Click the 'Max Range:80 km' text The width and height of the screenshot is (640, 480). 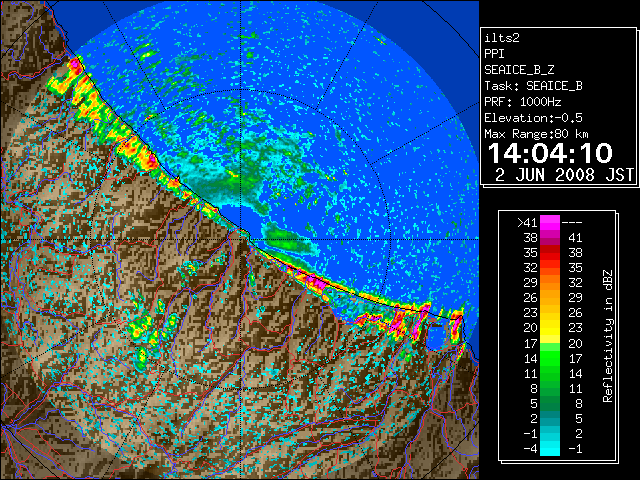tap(536, 134)
